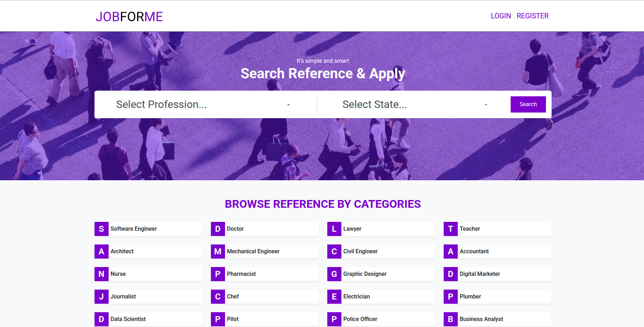Browse the Doctor category text
The width and height of the screenshot is (644, 327).
(235, 229)
